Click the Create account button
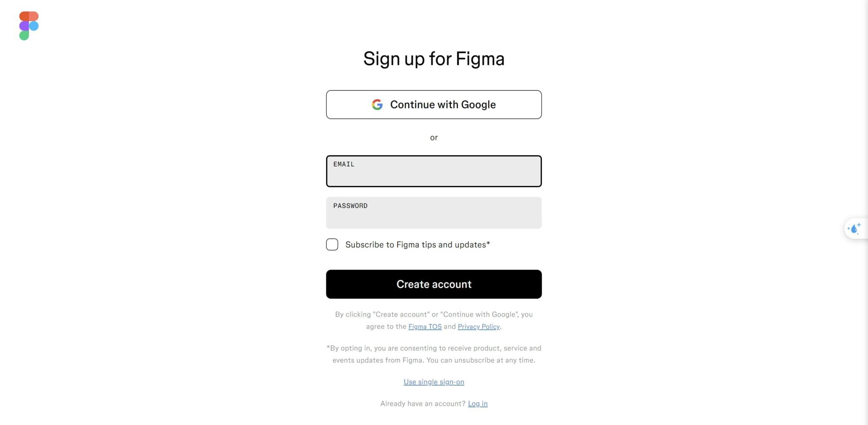Image resolution: width=868 pixels, height=425 pixels. [x=434, y=284]
